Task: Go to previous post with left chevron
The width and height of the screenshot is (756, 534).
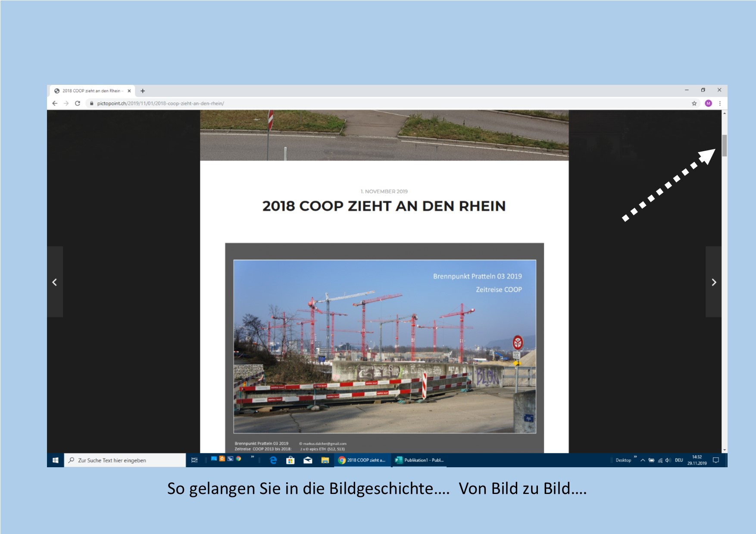Action: tap(55, 282)
